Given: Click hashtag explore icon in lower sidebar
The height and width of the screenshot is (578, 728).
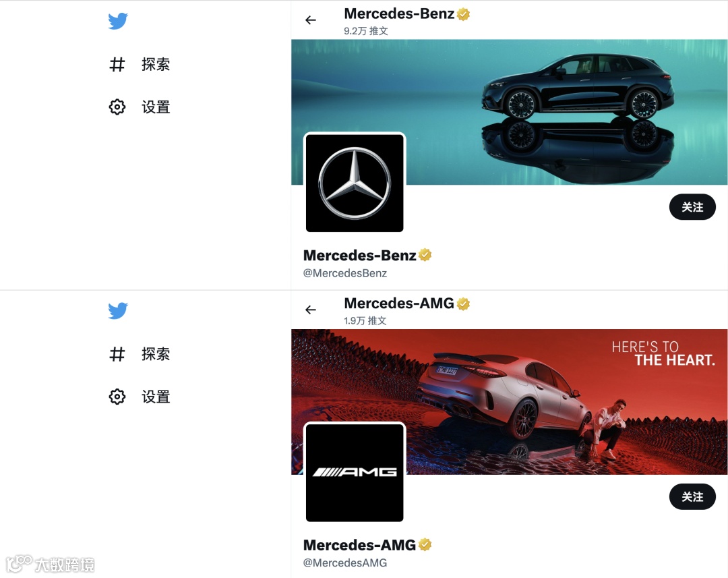Looking at the screenshot, I should tap(117, 354).
